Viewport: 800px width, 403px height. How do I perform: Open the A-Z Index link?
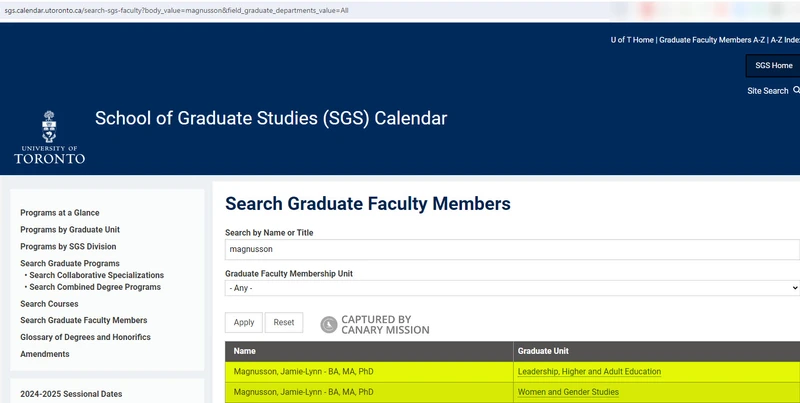coord(785,40)
